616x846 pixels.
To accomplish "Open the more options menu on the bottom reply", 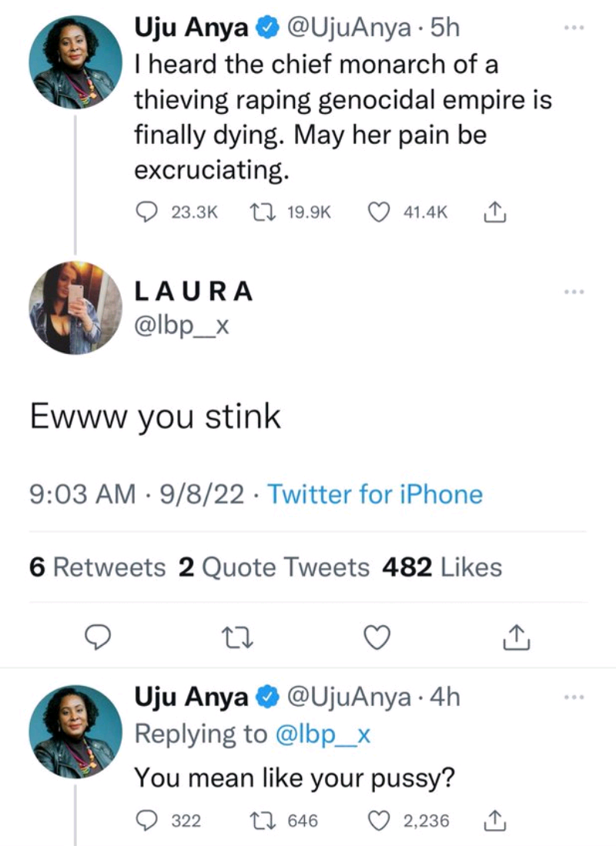I will coord(574,697).
